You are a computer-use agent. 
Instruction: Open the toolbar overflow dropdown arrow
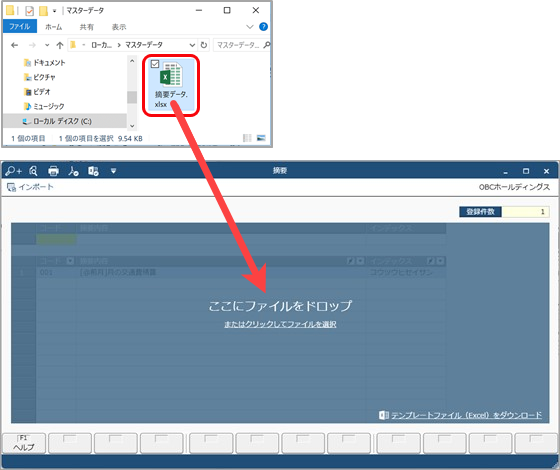(113, 171)
